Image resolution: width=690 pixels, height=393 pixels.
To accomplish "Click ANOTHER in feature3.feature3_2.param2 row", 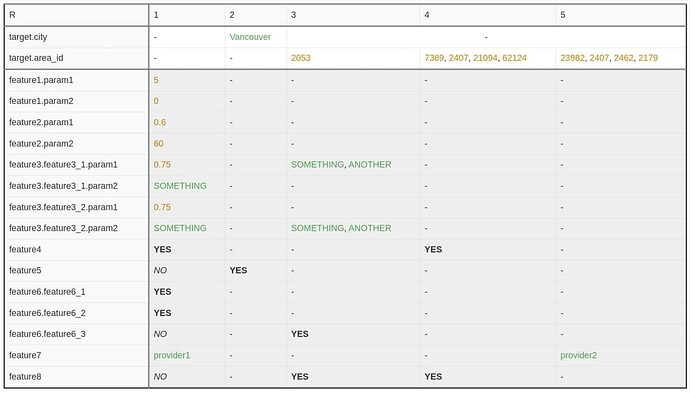I will (x=370, y=228).
